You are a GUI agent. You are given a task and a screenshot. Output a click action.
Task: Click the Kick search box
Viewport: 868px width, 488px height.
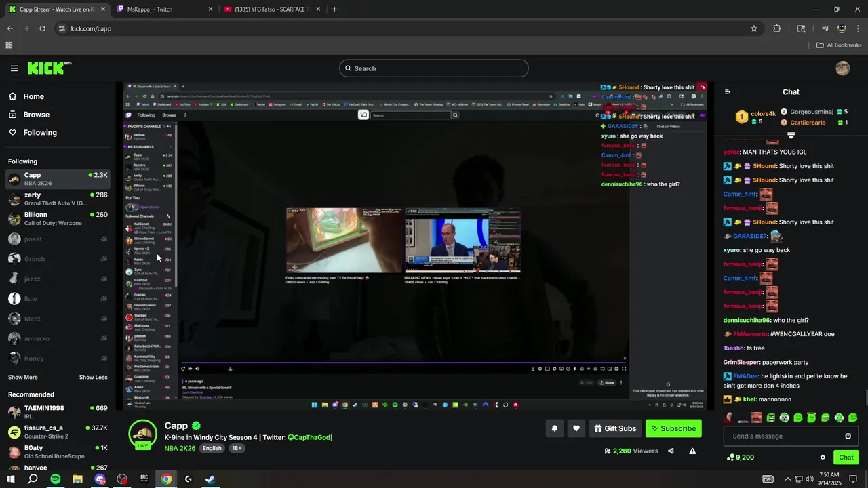[x=434, y=68]
